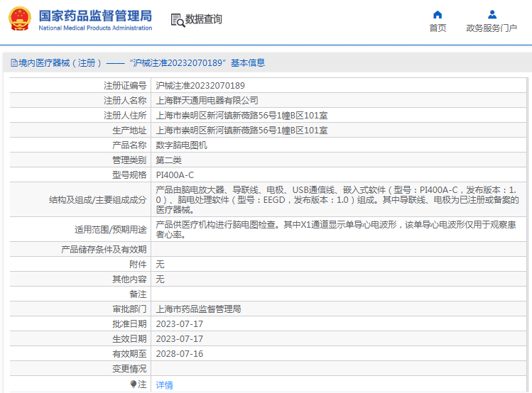
Task: Click the national emblem logo icon
Action: coord(20,18)
